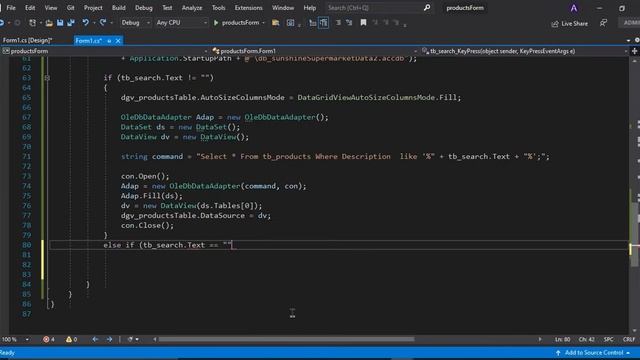The image size is (640, 360).
Task: Click the Save icon
Action: click(x=60, y=23)
